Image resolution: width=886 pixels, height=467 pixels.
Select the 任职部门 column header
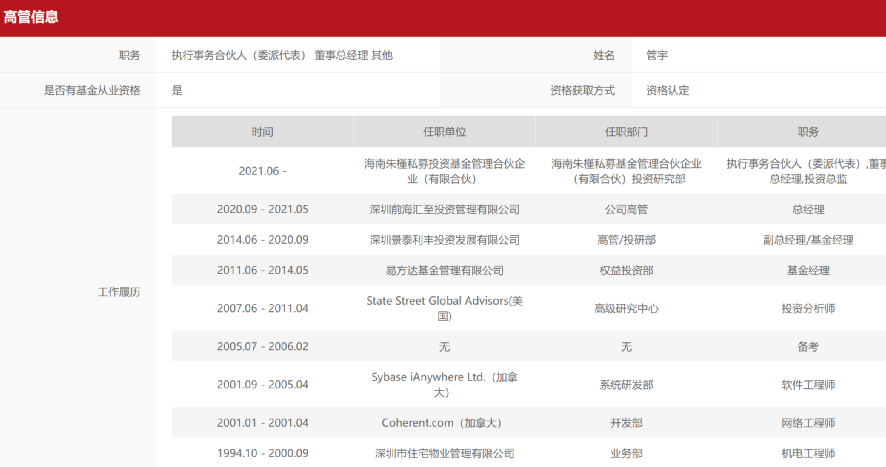[626, 132]
